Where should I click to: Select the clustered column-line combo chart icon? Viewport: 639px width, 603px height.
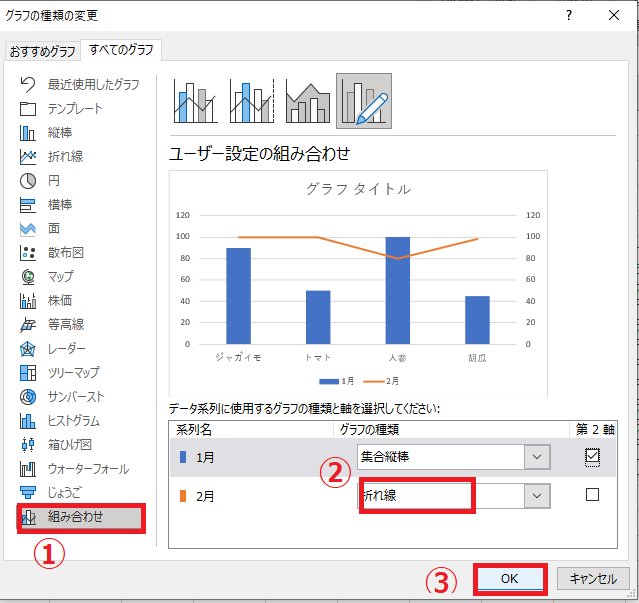196,101
